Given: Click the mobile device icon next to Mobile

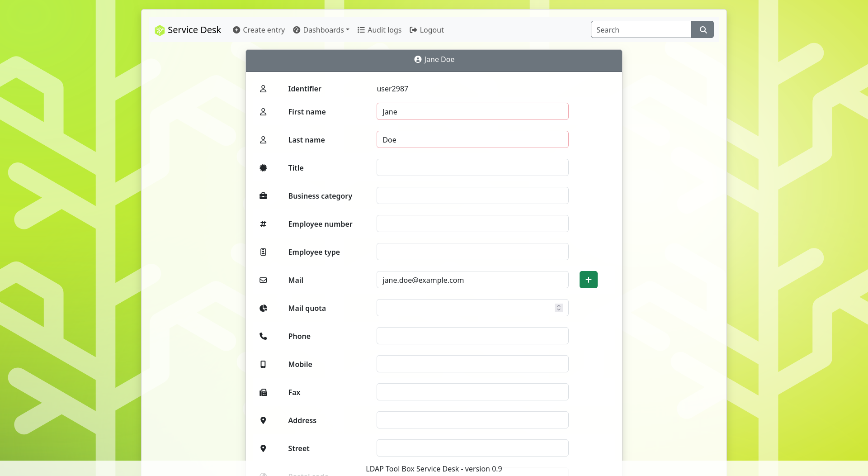Looking at the screenshot, I should coord(263,364).
